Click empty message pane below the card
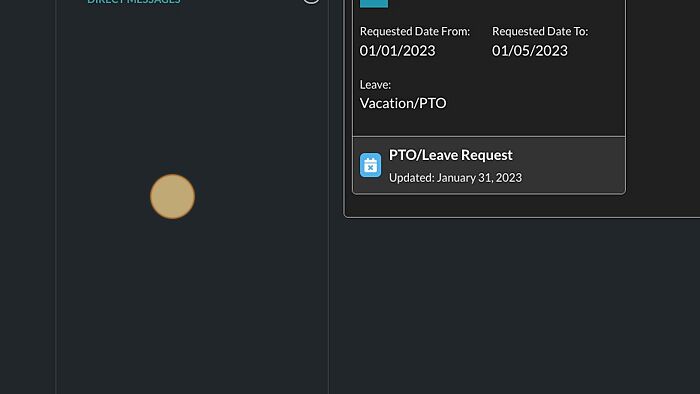Image resolution: width=700 pixels, height=394 pixels. pos(513,308)
